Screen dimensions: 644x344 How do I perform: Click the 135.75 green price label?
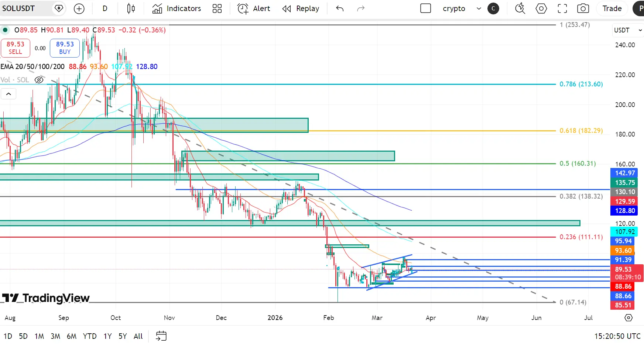click(625, 183)
